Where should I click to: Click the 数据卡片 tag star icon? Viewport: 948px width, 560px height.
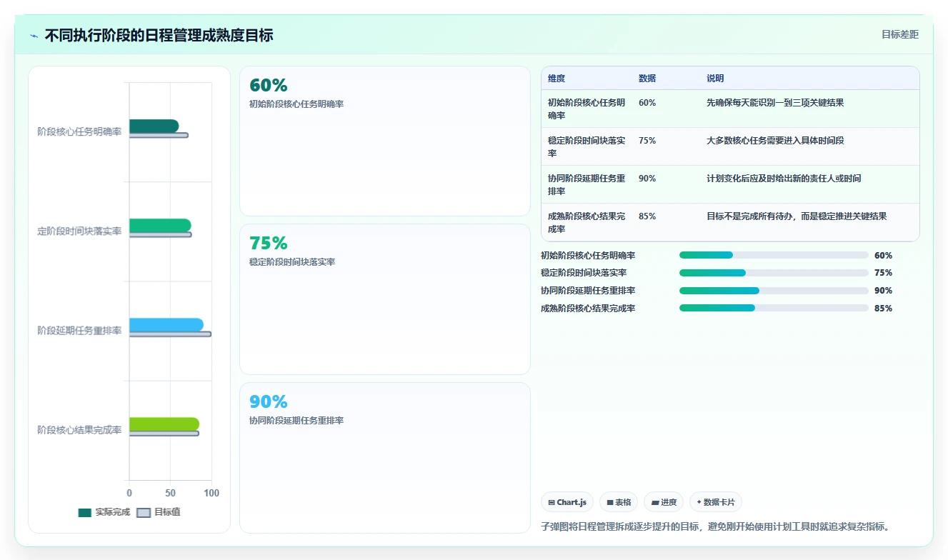coord(699,502)
